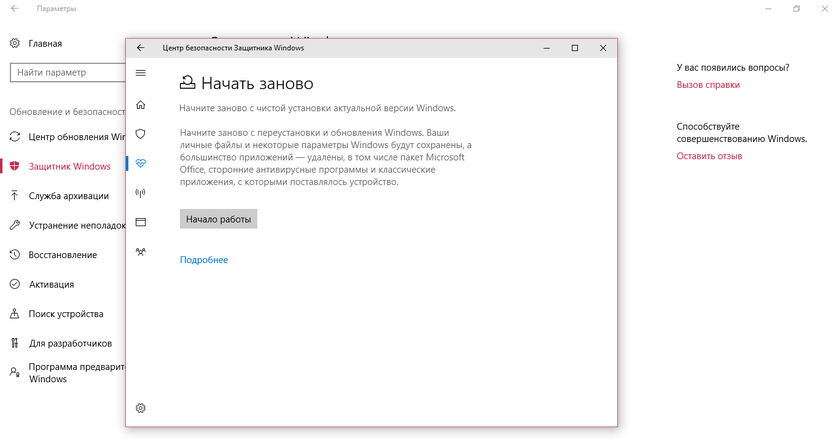This screenshot has height=440, width=839.
Task: Click the "Оставить отзыв" feedback link
Action: pyautogui.click(x=709, y=156)
